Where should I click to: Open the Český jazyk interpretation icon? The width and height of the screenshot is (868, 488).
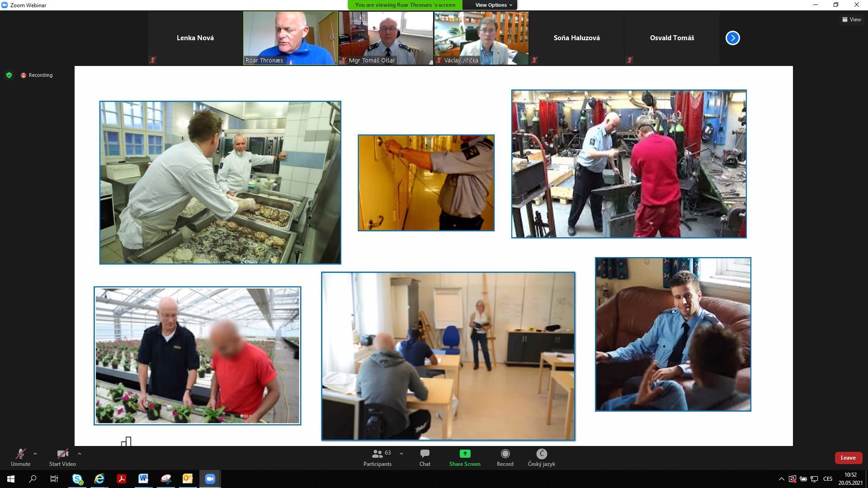pyautogui.click(x=541, y=454)
